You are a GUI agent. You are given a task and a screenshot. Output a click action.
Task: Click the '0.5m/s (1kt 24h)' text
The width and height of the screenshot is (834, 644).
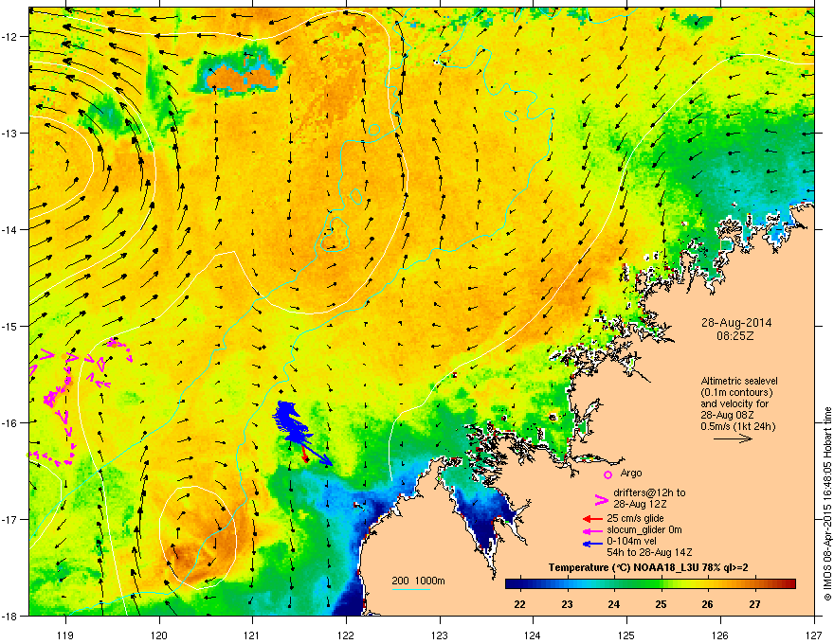[x=738, y=426]
